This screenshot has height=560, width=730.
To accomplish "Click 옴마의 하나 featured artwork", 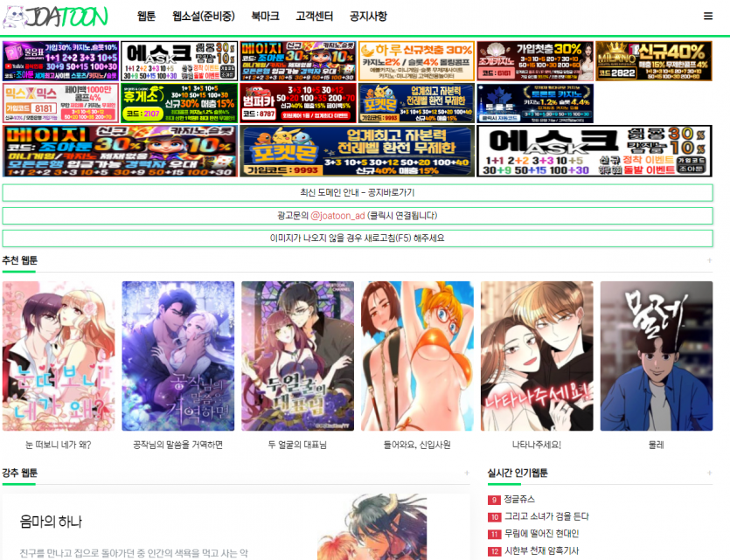I will click(372, 527).
